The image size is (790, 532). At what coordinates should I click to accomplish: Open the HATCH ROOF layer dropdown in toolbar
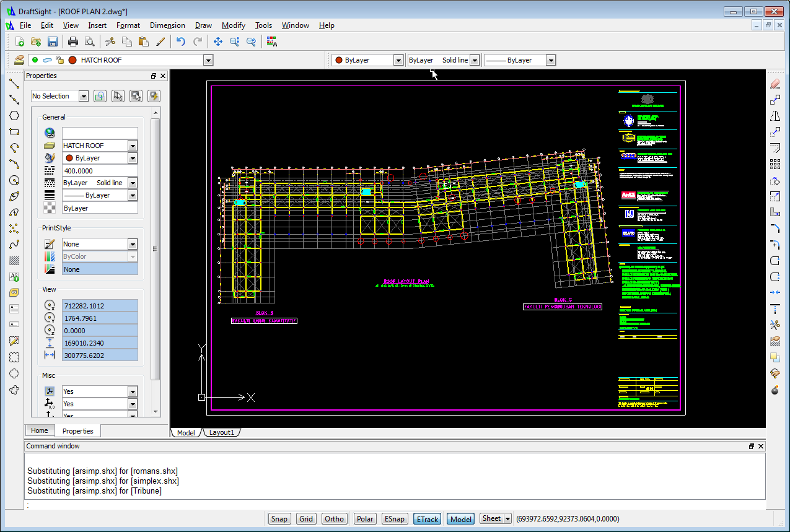pos(208,60)
